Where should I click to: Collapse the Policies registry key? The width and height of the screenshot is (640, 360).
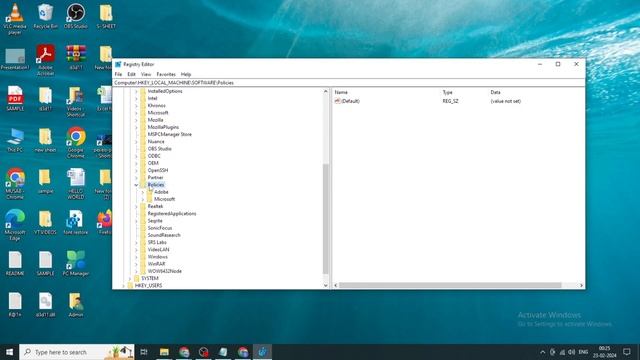136,185
